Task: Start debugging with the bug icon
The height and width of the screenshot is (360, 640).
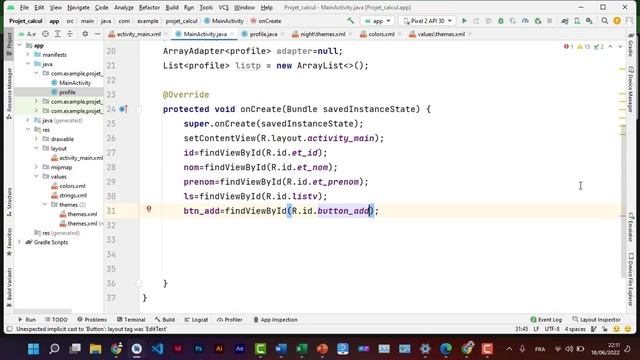Action: (x=500, y=21)
